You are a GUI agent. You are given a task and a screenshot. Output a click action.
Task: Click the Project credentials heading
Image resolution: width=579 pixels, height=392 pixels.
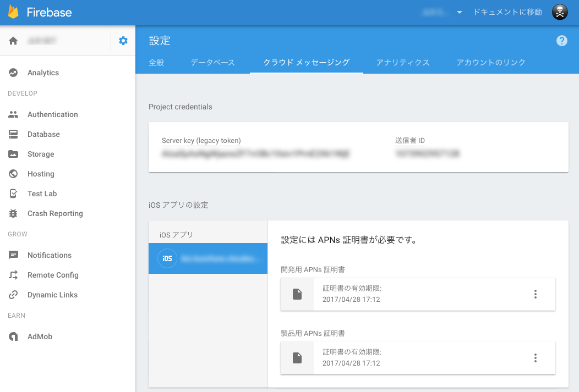[x=180, y=107]
